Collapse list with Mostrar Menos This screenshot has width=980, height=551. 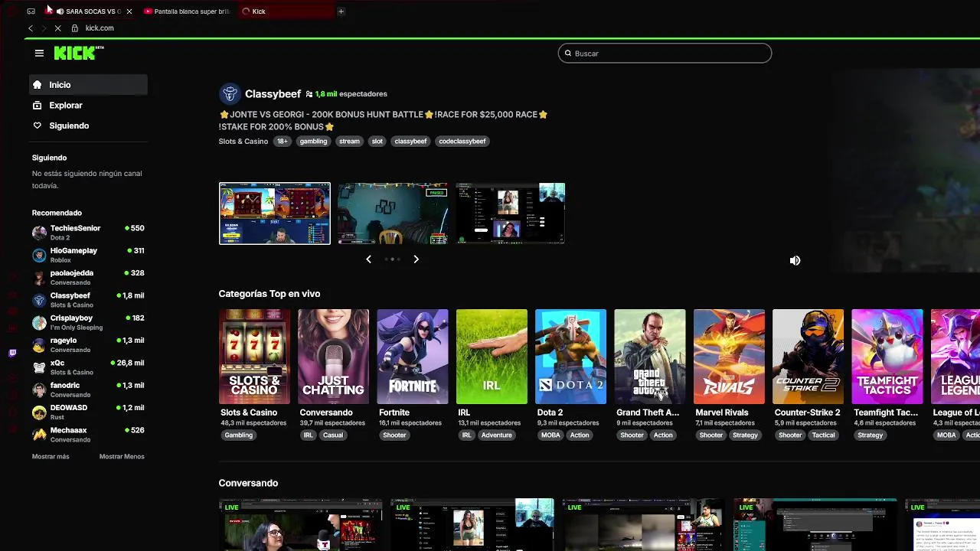122,457
